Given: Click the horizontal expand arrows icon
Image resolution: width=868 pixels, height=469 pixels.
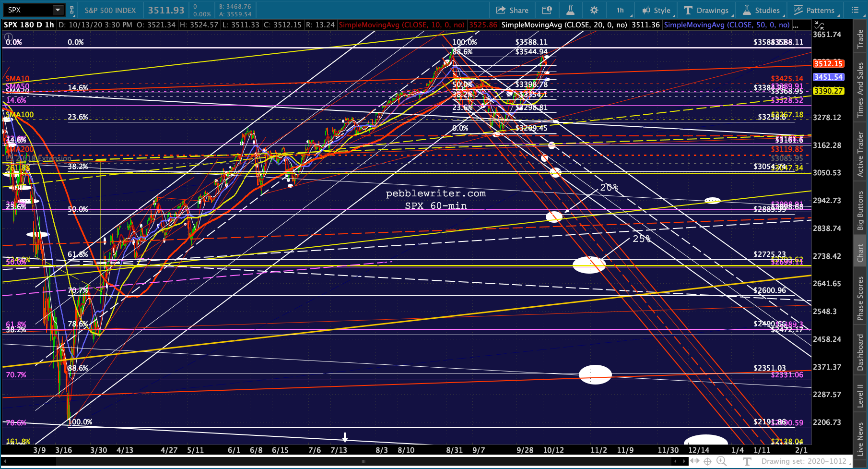Looking at the screenshot, I should pyautogui.click(x=695, y=461).
